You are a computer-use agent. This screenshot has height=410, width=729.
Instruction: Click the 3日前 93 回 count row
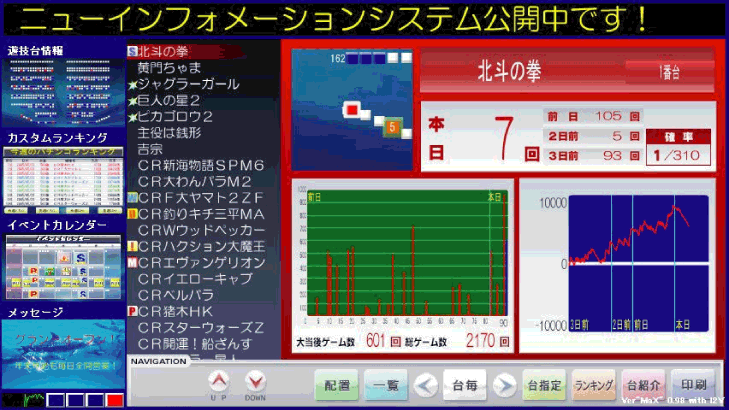593,156
